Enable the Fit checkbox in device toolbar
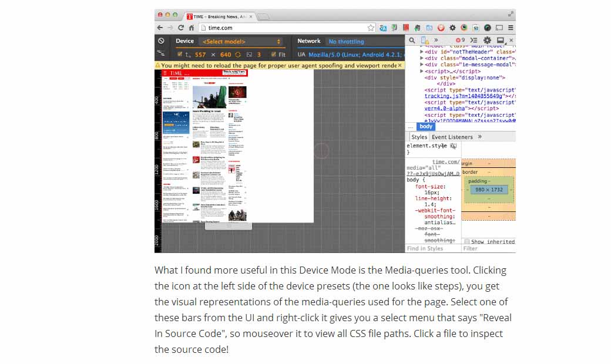 point(274,54)
